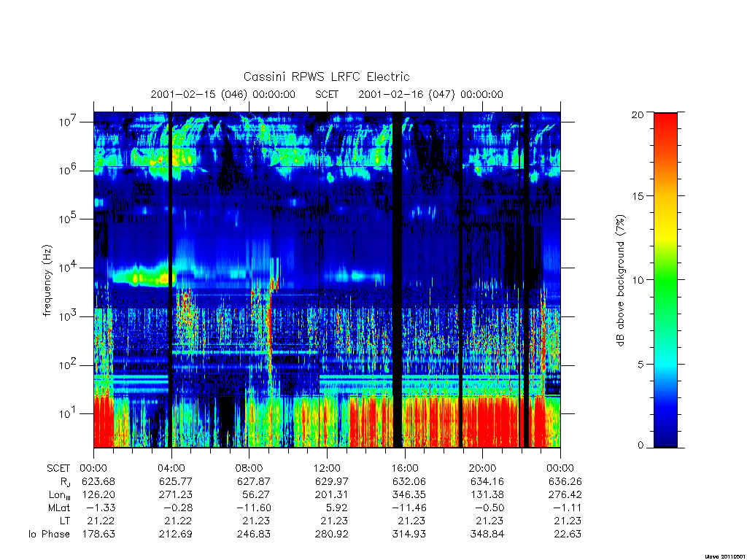Screen dimensions: 747x560
Task: Click the 'SCET' label between header dates
Action: click(x=327, y=94)
